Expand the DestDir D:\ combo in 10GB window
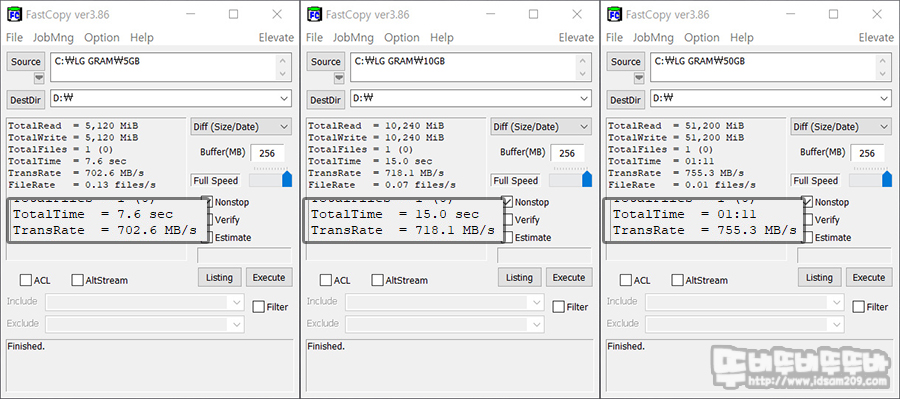The image size is (900, 399). pyautogui.click(x=584, y=99)
